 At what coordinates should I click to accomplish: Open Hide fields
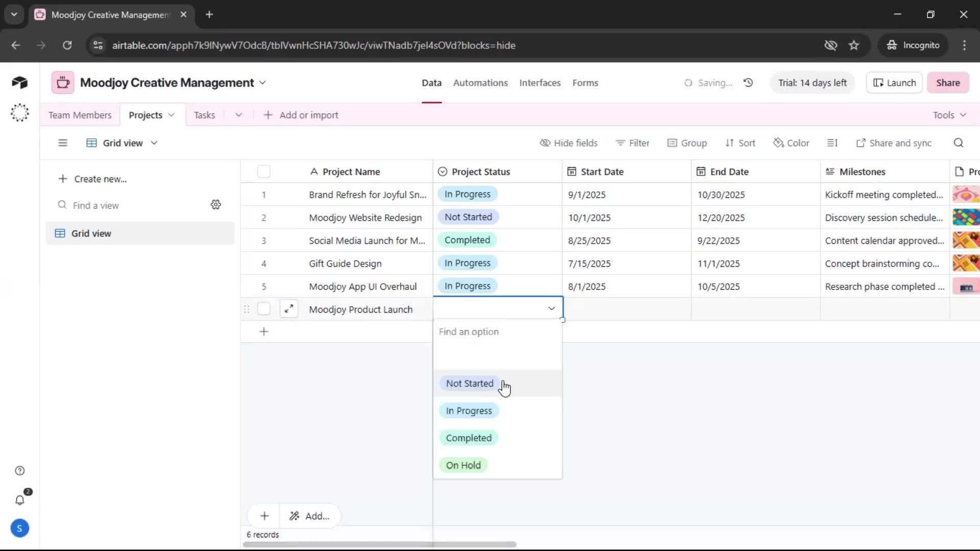(x=569, y=143)
